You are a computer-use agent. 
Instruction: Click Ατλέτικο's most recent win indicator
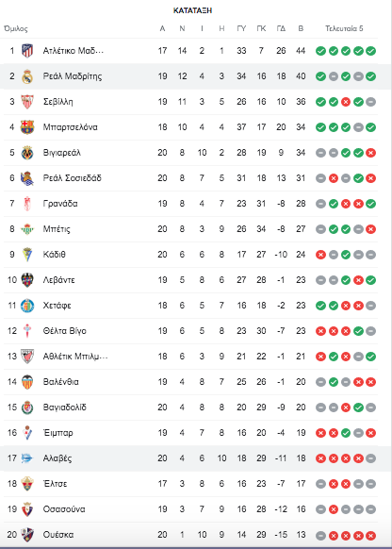pyautogui.click(x=370, y=51)
